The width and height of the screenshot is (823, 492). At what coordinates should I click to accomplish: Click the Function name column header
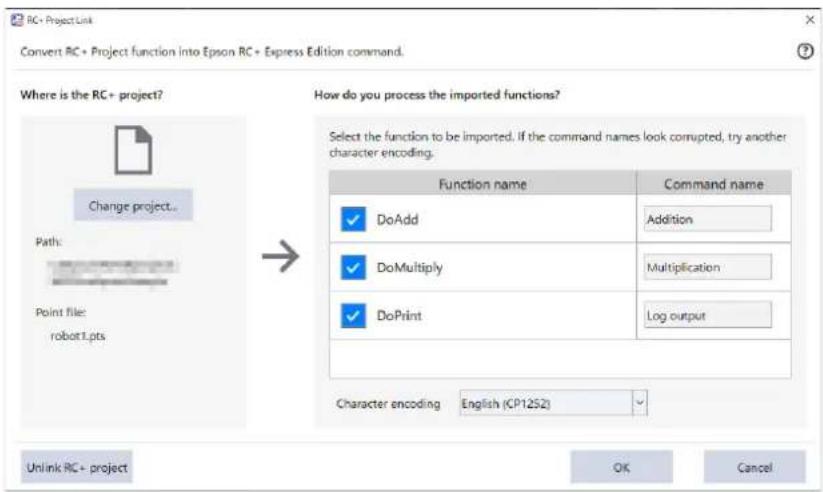coord(482,184)
